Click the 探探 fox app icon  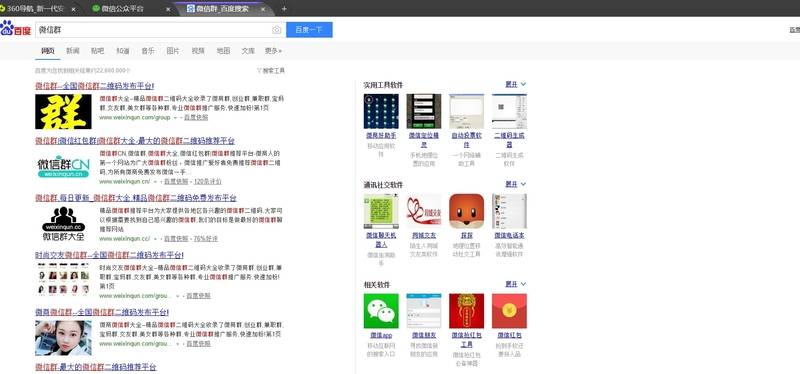[x=466, y=211]
